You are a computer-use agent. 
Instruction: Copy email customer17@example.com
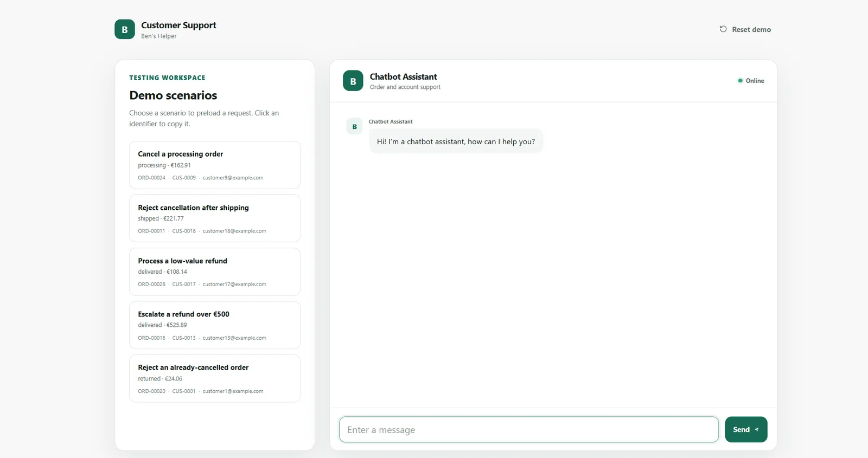234,284
